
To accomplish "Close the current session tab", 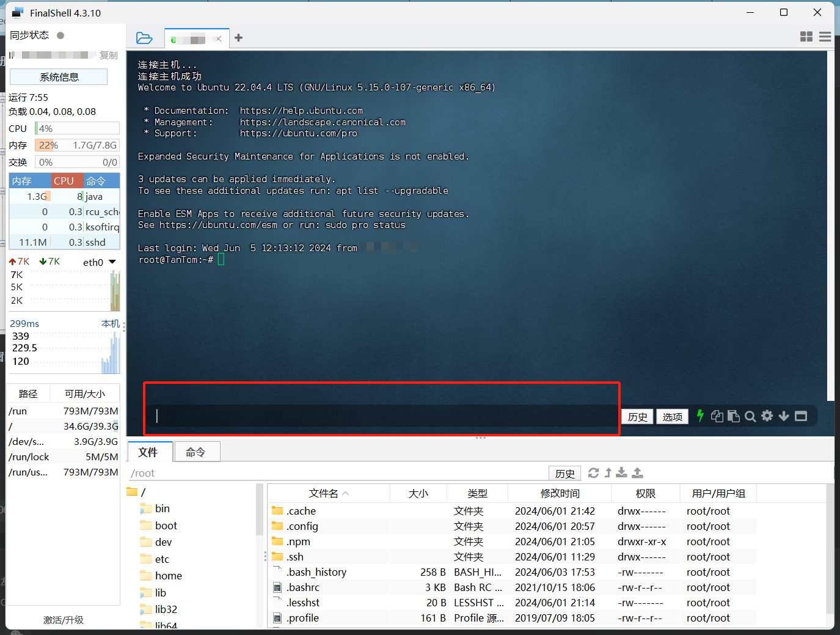I will point(219,39).
